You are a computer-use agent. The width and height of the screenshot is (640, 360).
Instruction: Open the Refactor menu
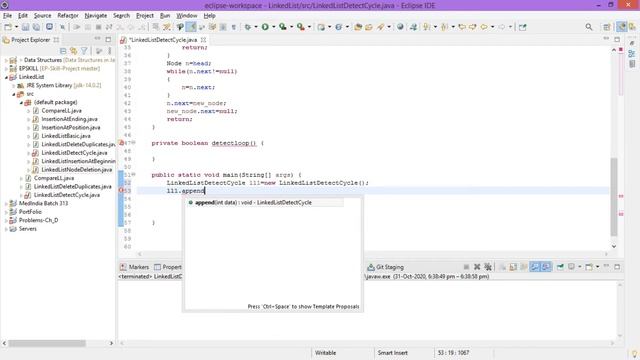click(68, 16)
